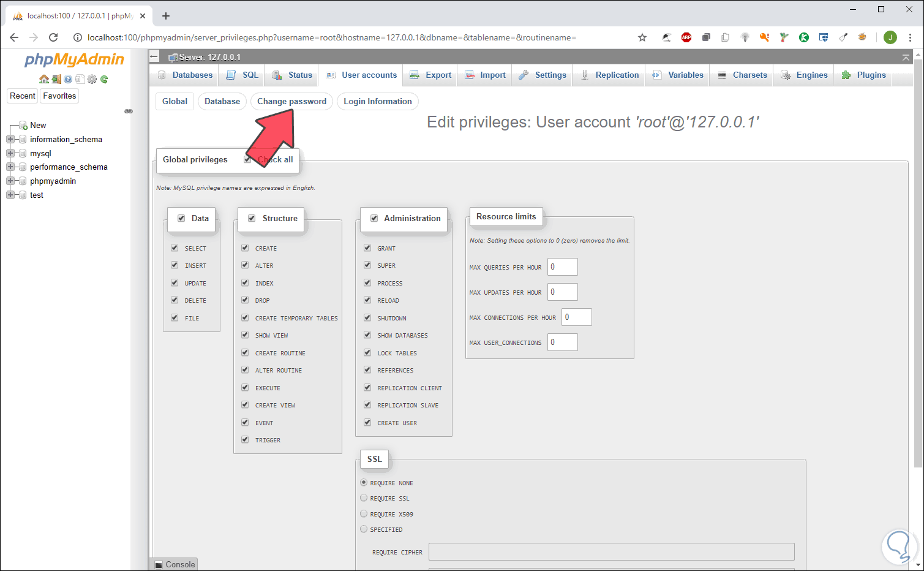The height and width of the screenshot is (571, 924).
Task: Expand the phpmyadmin database node
Action: pos(10,181)
